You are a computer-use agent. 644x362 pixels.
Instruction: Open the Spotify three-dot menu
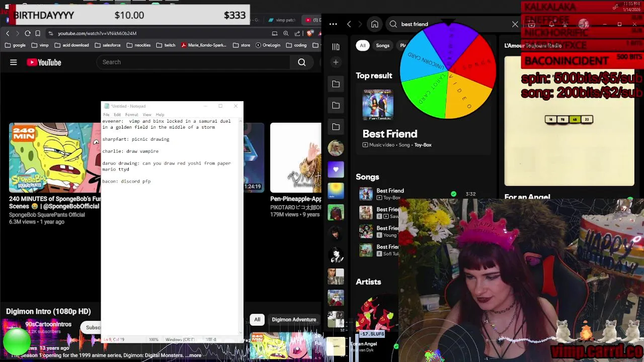click(333, 24)
